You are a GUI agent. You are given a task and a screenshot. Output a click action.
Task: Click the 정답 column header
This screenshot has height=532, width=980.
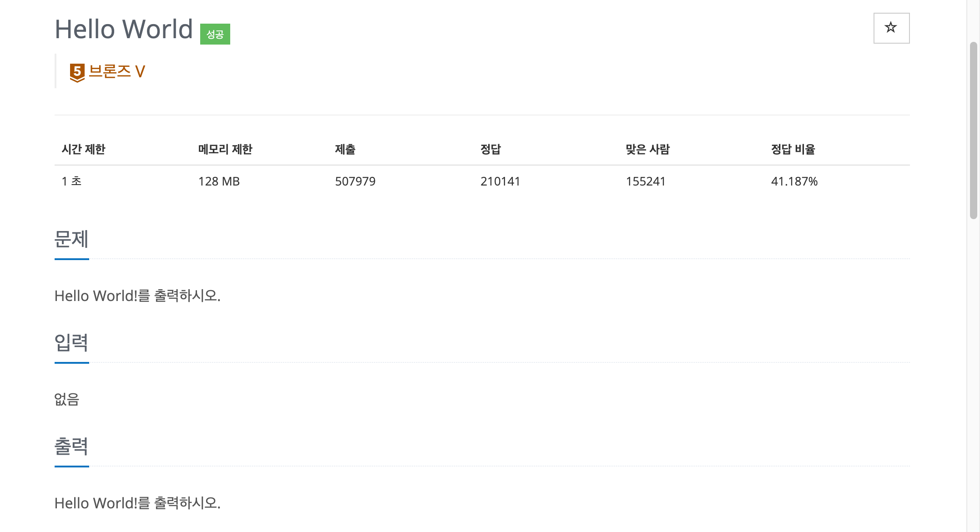click(490, 149)
